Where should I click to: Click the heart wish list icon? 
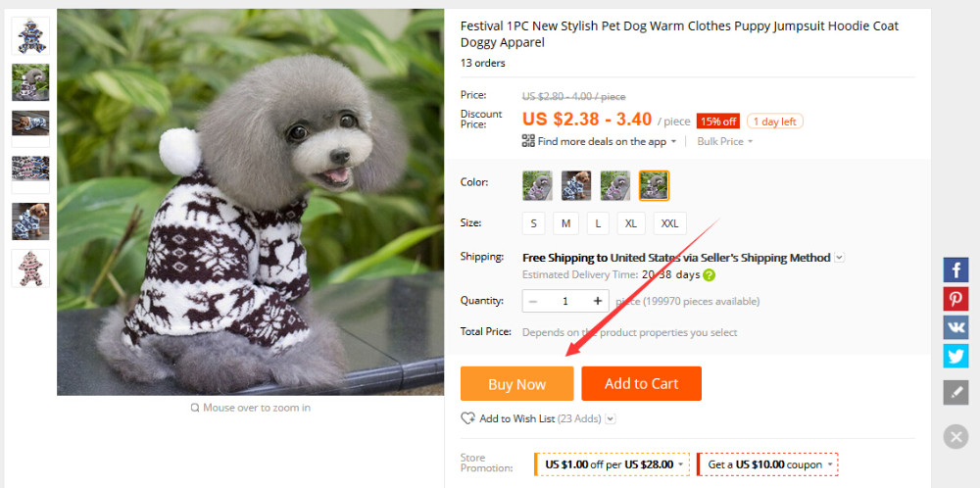pyautogui.click(x=467, y=418)
